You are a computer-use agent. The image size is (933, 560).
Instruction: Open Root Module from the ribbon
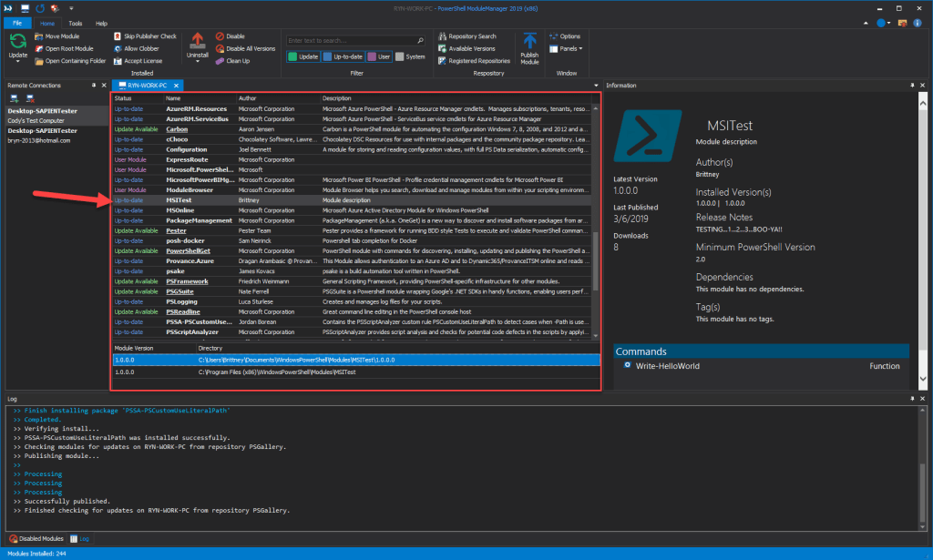click(64, 49)
